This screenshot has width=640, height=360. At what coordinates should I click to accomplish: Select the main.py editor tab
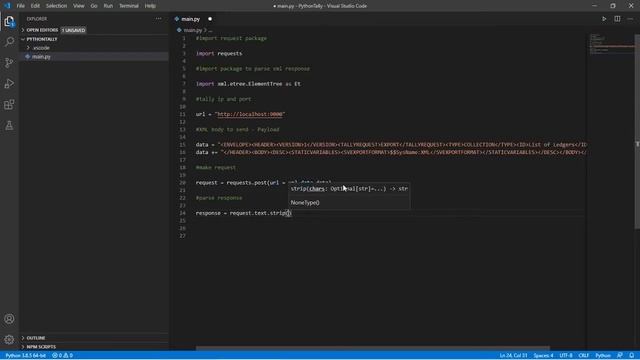click(x=191, y=19)
